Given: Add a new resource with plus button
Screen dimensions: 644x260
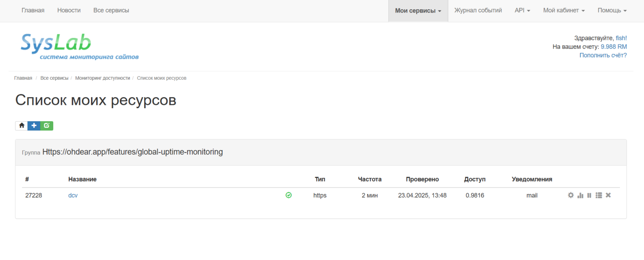Looking at the screenshot, I should click(34, 125).
